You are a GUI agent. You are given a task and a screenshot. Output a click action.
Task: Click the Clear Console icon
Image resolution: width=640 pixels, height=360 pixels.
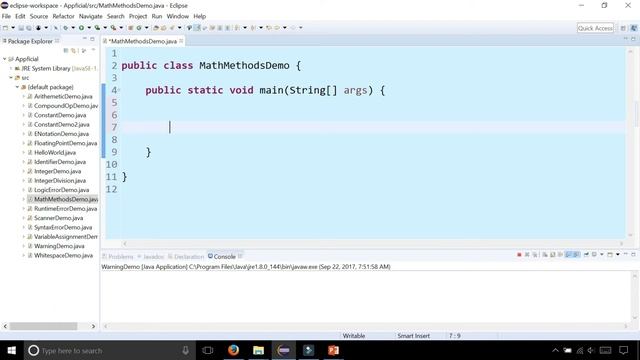[x=545, y=255]
